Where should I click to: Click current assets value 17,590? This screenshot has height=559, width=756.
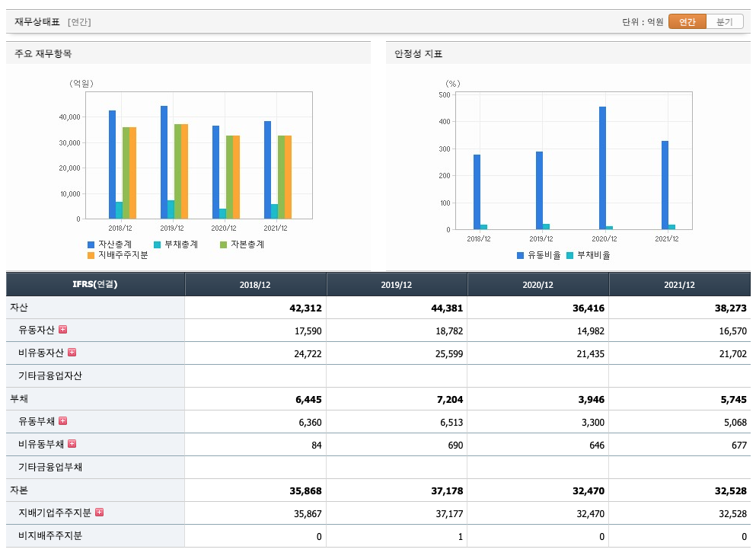308,331
